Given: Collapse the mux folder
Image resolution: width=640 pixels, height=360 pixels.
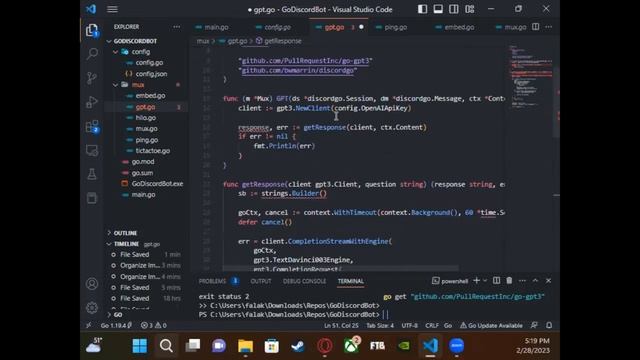Looking at the screenshot, I should point(138,85).
